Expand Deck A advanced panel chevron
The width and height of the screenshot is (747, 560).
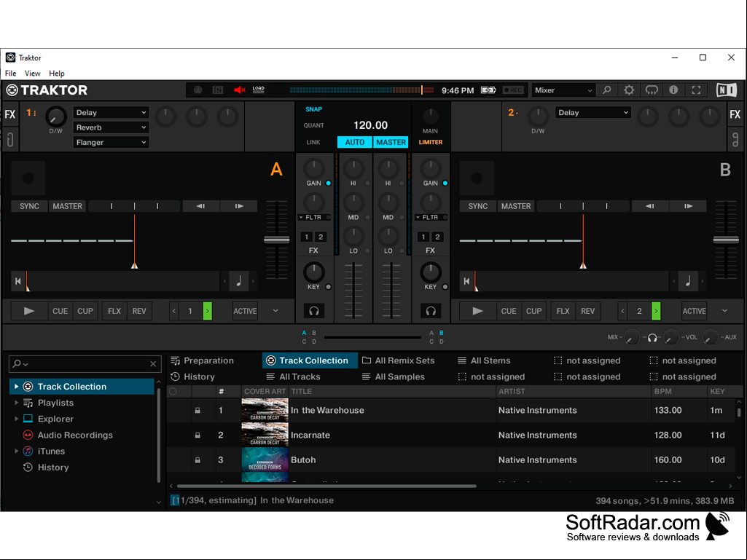click(275, 311)
